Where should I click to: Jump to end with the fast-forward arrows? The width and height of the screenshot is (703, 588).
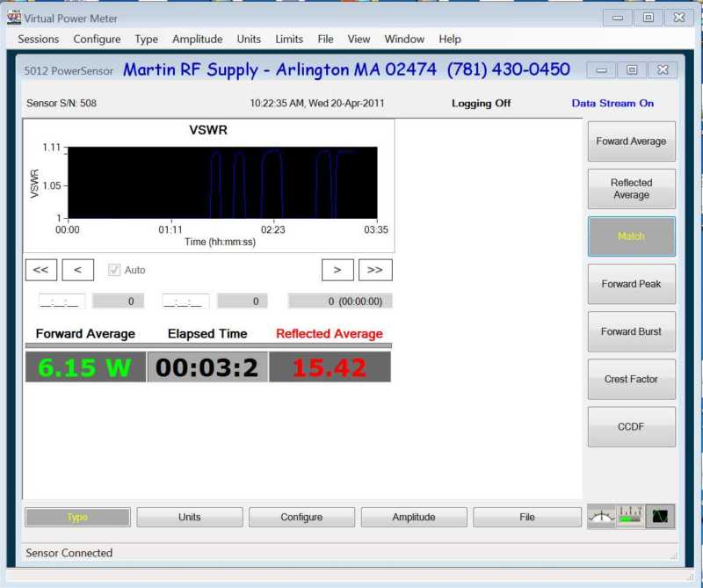point(376,270)
